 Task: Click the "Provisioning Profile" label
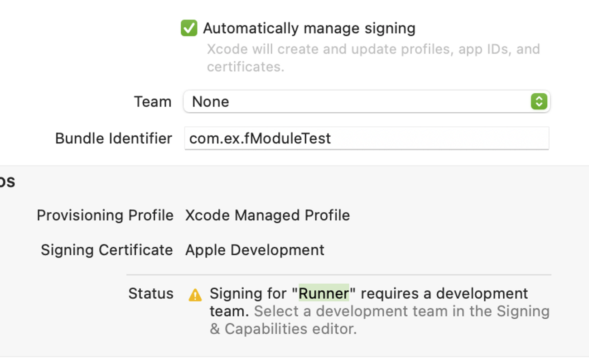click(x=105, y=215)
